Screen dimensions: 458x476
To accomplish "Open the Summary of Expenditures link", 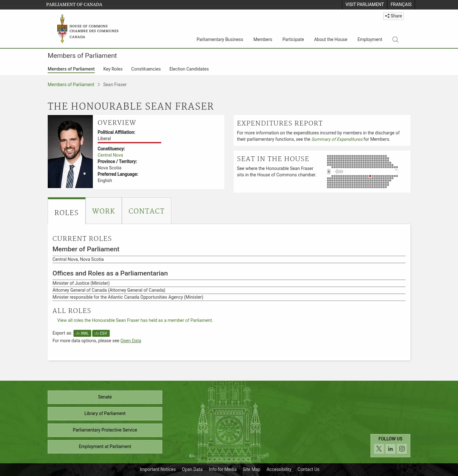I will tap(337, 139).
